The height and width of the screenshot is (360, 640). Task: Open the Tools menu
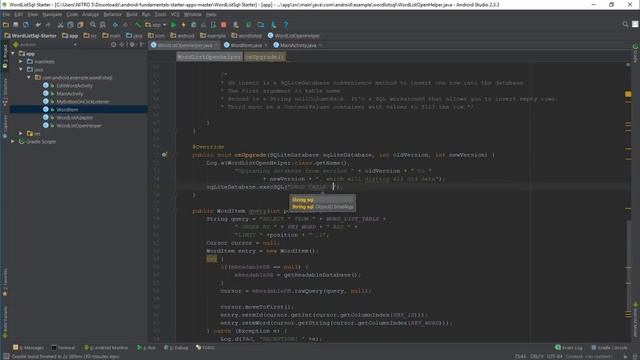[160, 14]
